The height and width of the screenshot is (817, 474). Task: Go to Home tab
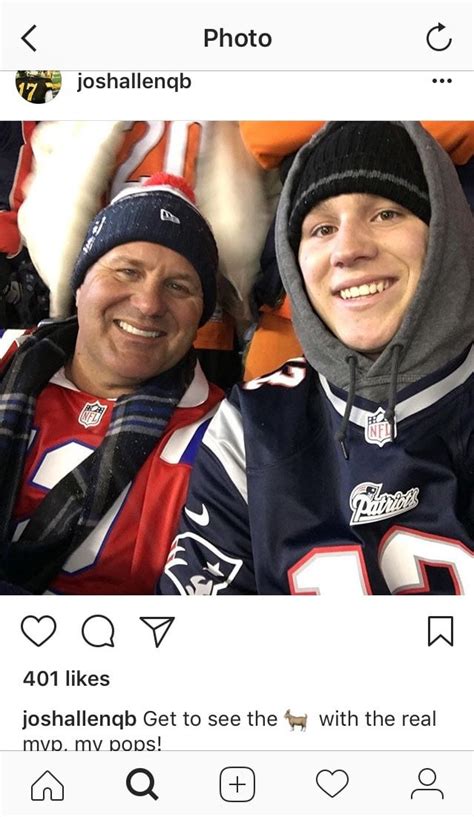(x=47, y=785)
